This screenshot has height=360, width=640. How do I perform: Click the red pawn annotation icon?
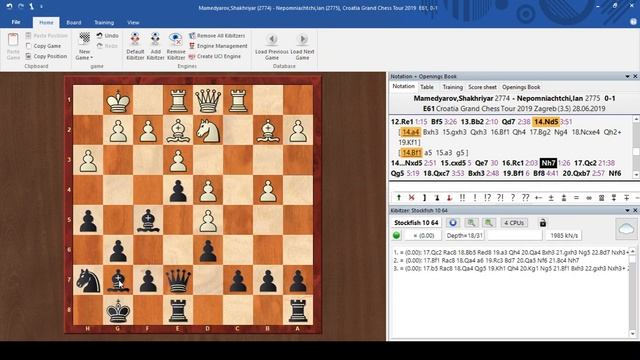click(x=449, y=198)
